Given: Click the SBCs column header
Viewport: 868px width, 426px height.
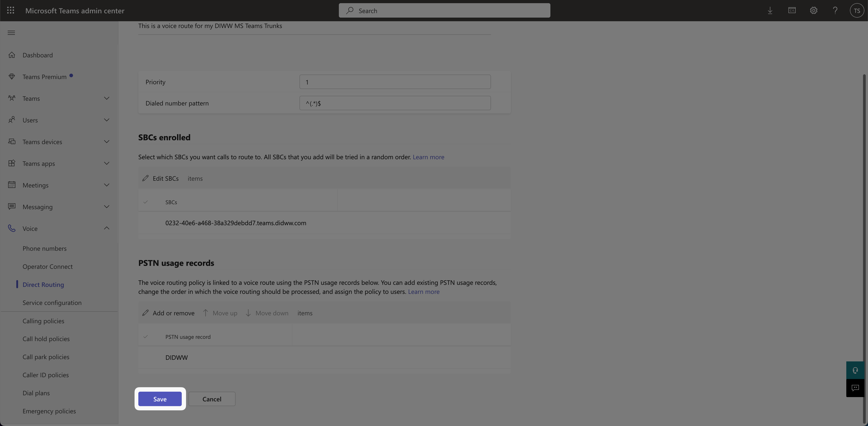Looking at the screenshot, I should [171, 202].
